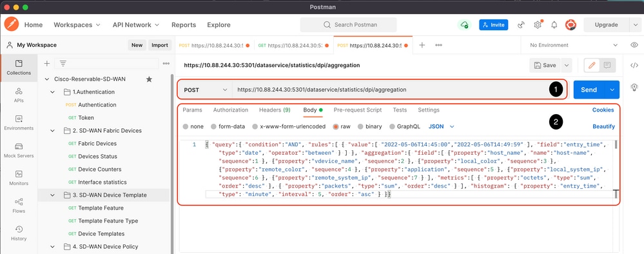Open the Save options dropdown arrow
Screen dimensions: 644x254
click(x=567, y=65)
